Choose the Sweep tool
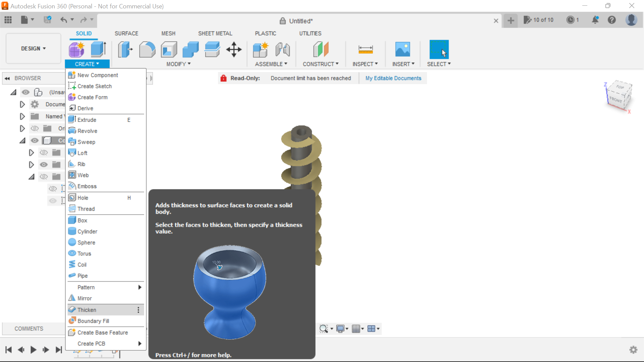The image size is (644, 362). 86,142
